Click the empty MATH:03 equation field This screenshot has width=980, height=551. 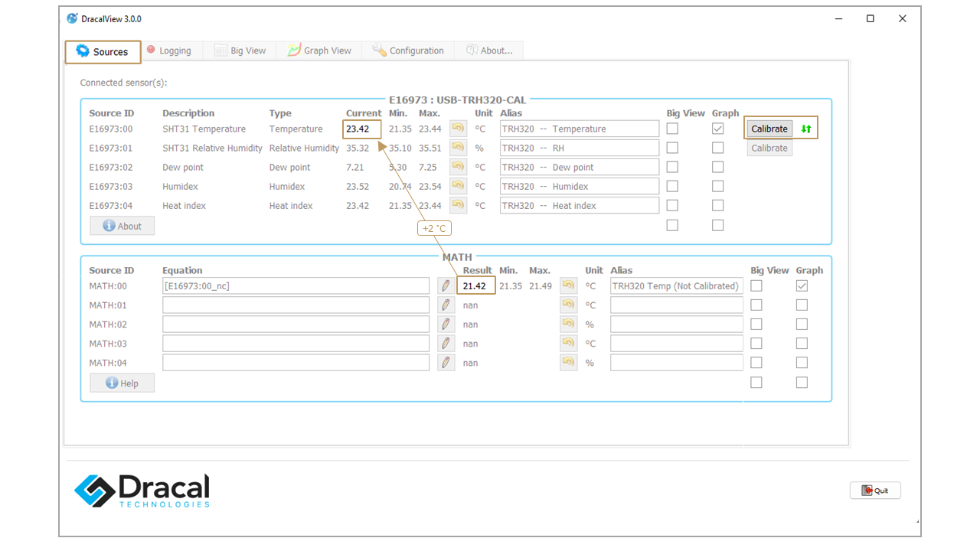[296, 343]
